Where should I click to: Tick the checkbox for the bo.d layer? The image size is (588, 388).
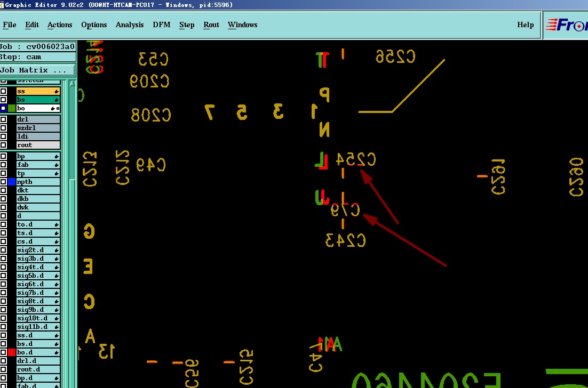[x=3, y=352]
